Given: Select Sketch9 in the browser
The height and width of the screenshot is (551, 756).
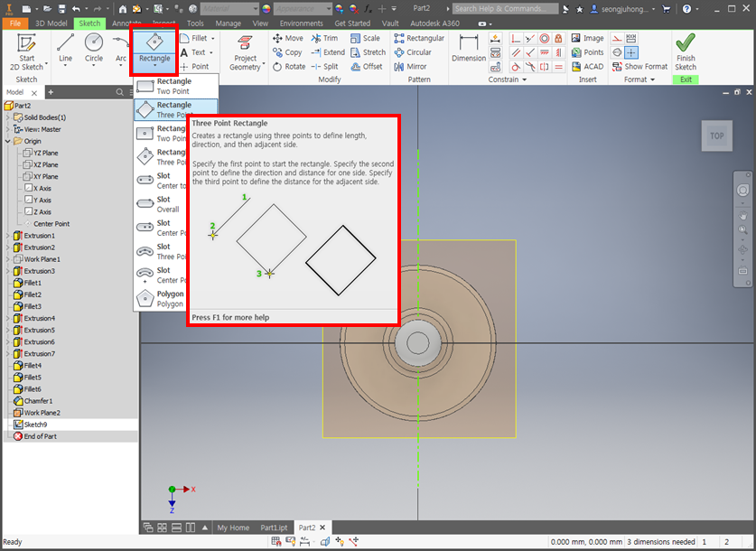Looking at the screenshot, I should coord(36,425).
